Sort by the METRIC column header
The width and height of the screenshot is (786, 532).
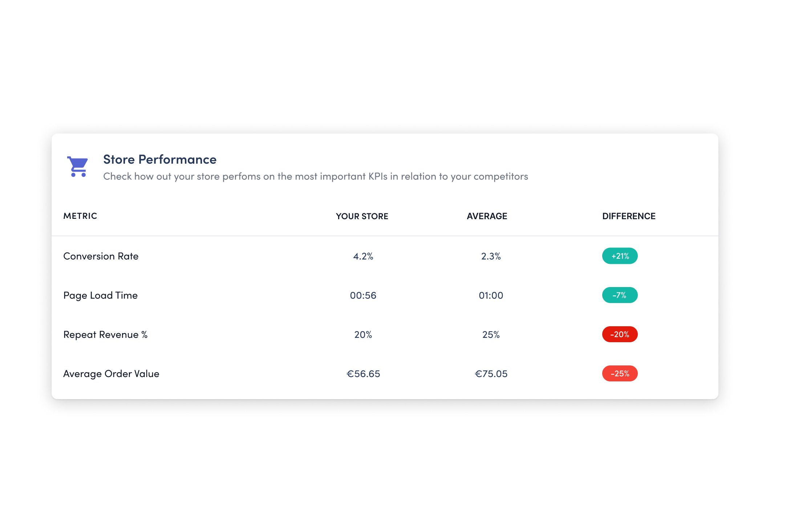[80, 216]
